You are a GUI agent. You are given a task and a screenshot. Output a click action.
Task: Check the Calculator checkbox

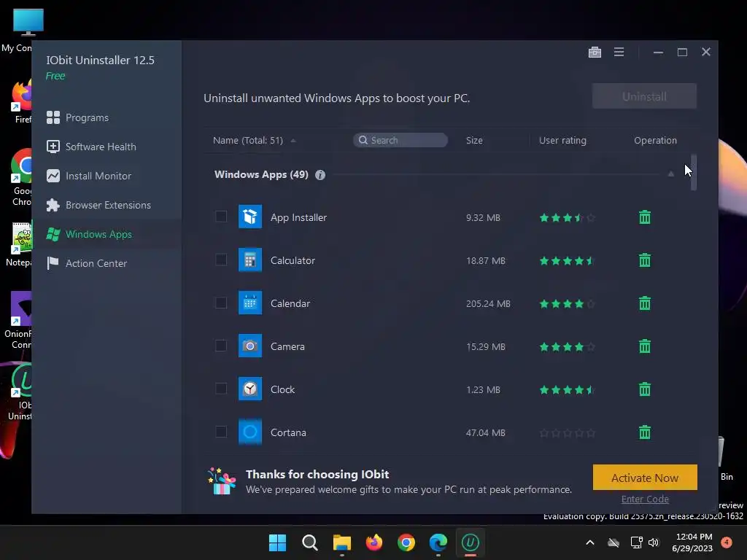pos(221,260)
